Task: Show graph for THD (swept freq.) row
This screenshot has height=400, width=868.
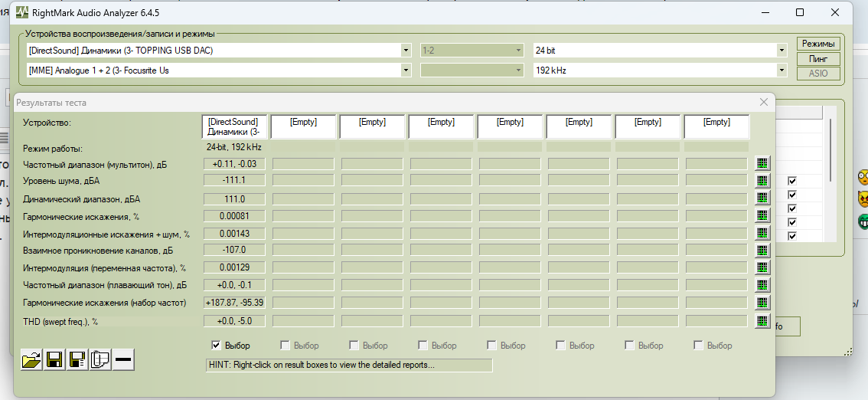Action: [762, 322]
